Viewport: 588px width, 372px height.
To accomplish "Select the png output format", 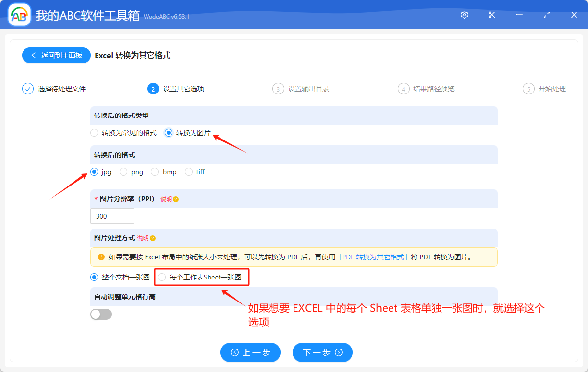I will pyautogui.click(x=124, y=172).
